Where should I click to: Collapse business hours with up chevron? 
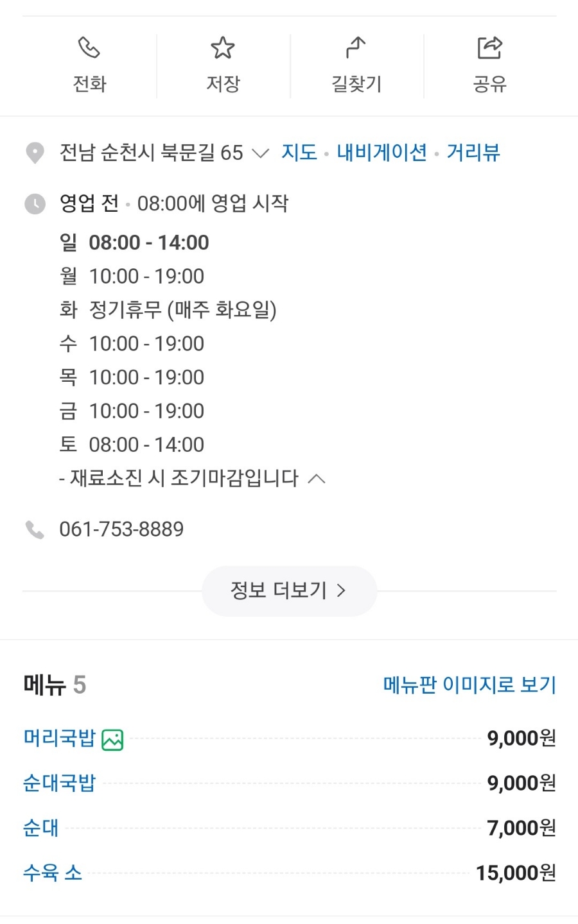click(x=317, y=479)
